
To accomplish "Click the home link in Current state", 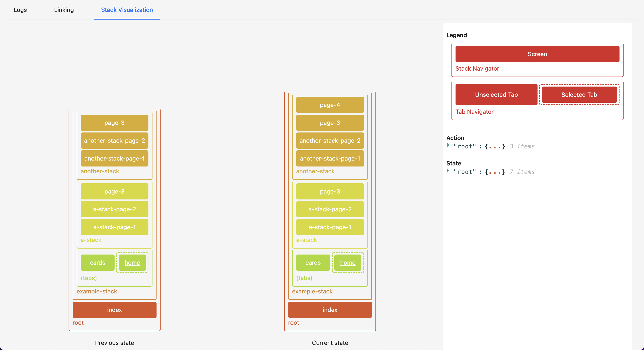I will click(348, 263).
